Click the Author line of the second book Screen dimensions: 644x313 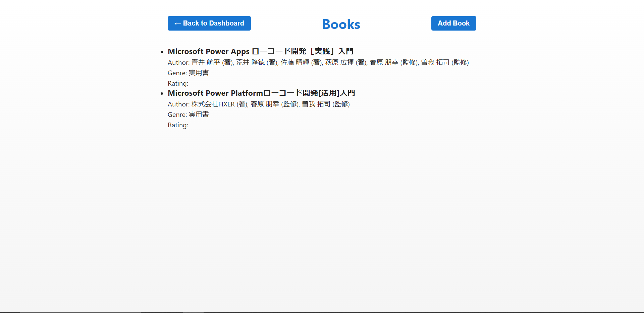(259, 104)
